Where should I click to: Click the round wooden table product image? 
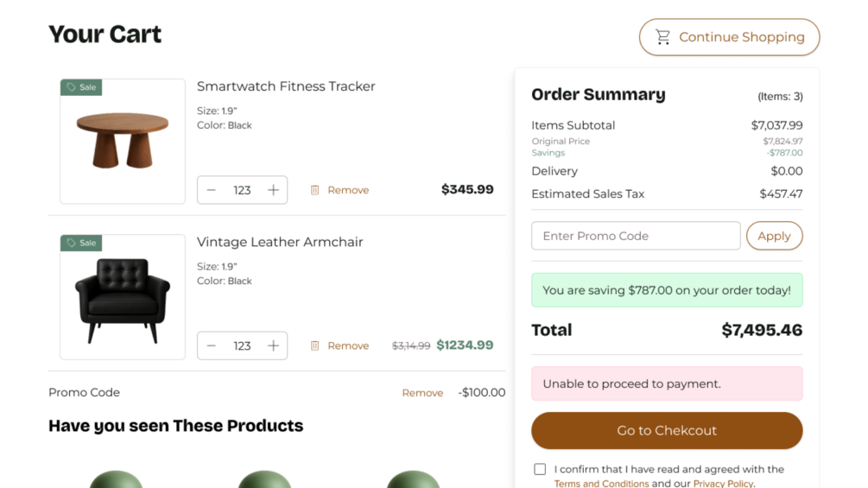(x=123, y=142)
